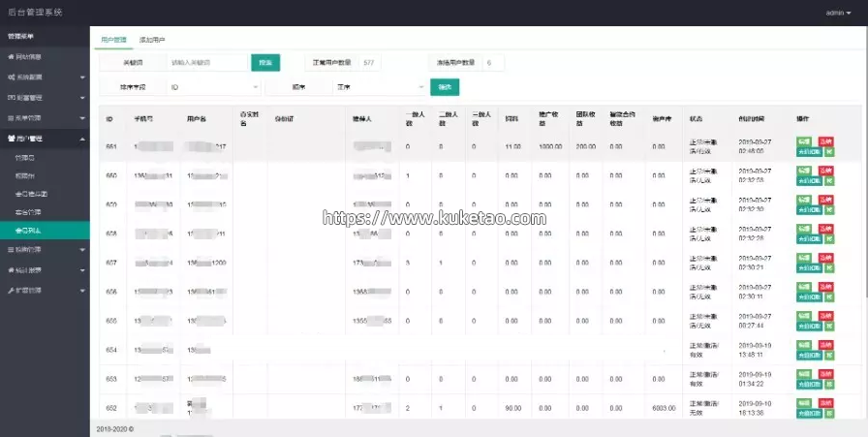The image size is (868, 437).
Task: Switch to the 添加用户 tab
Action: pos(152,40)
